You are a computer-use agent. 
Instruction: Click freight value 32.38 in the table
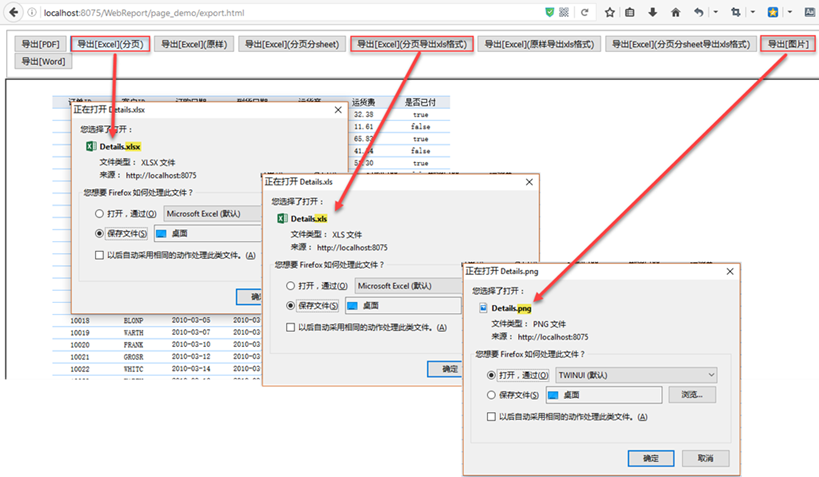(364, 114)
